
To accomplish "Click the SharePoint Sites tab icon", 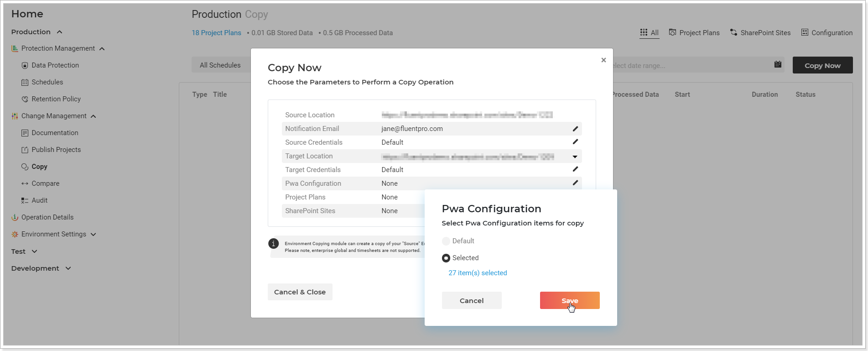I will coord(733,32).
